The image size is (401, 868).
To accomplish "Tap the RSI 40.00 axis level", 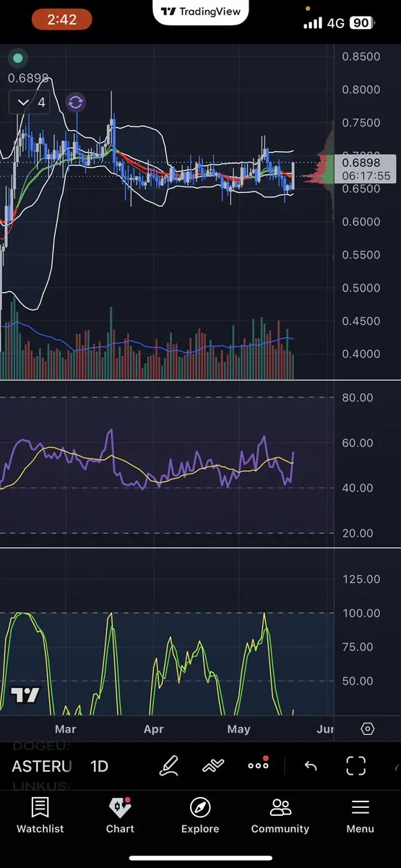I will pos(357,488).
